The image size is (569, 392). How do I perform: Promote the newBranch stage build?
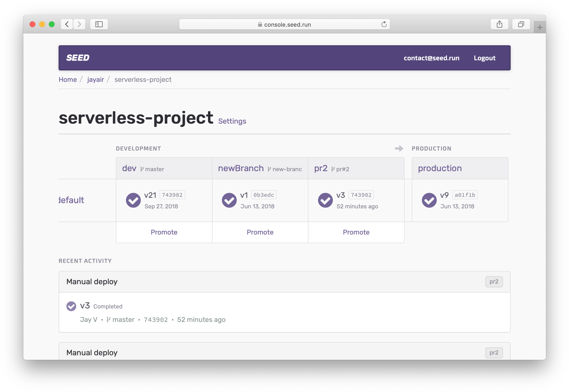tap(260, 232)
